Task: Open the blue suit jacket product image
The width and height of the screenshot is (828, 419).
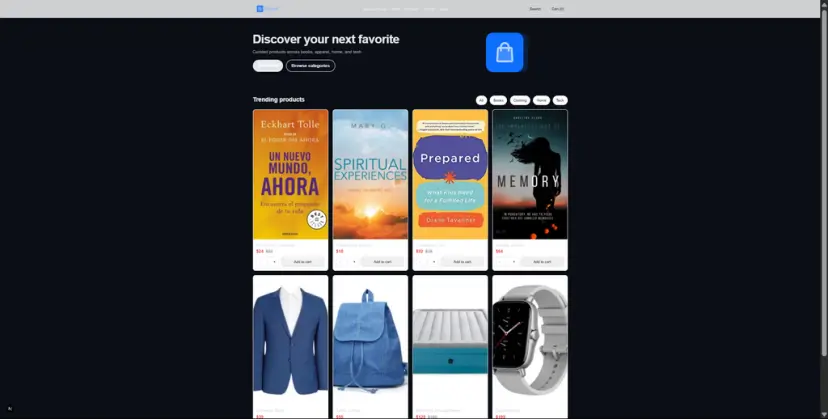Action: click(x=290, y=340)
